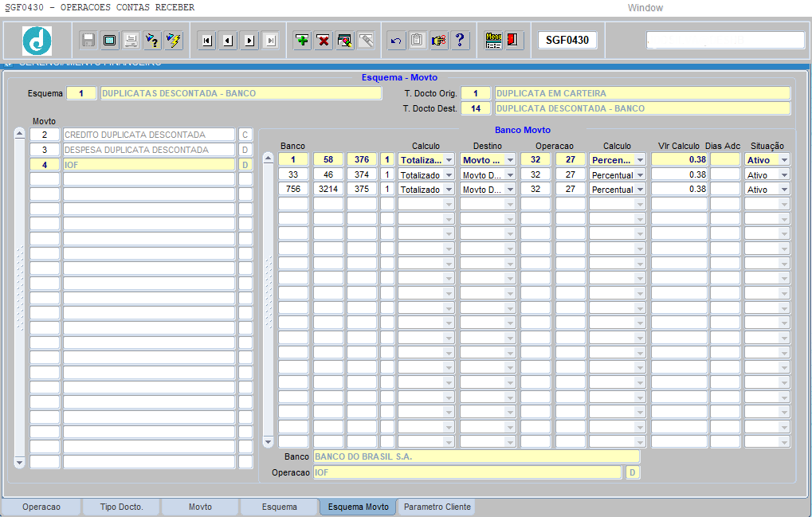Click the T. Docto Dest. code field
Viewport: 812px width, 517px height.
click(476, 108)
